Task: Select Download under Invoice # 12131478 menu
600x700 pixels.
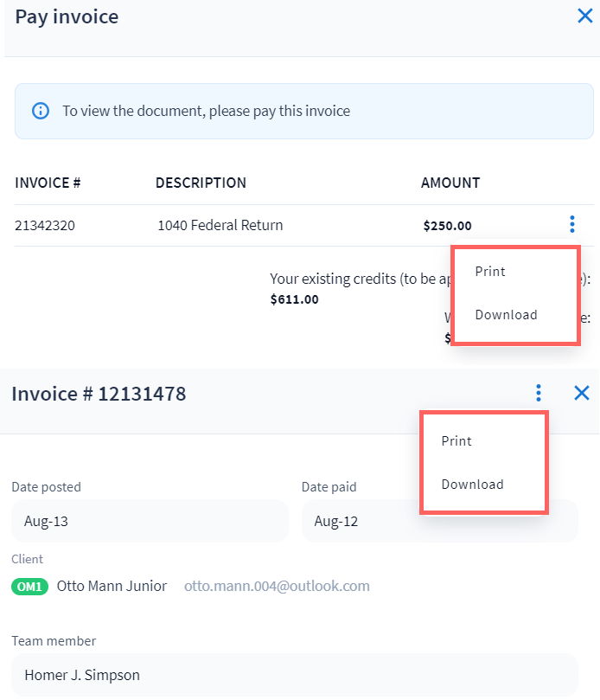Action: (x=472, y=485)
